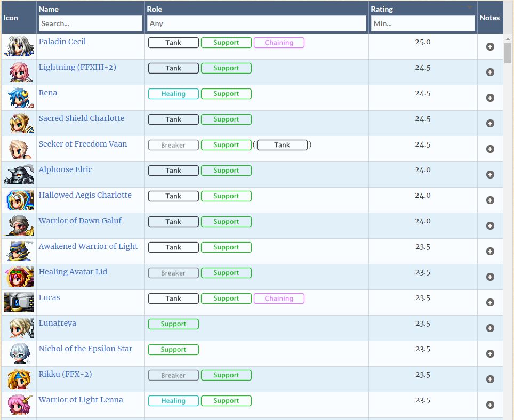Open Rena unit link
The height and width of the screenshot is (420, 514).
tap(48, 93)
